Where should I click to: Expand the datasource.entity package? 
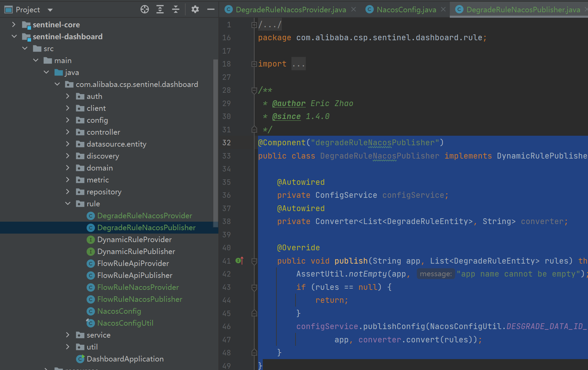coord(68,144)
